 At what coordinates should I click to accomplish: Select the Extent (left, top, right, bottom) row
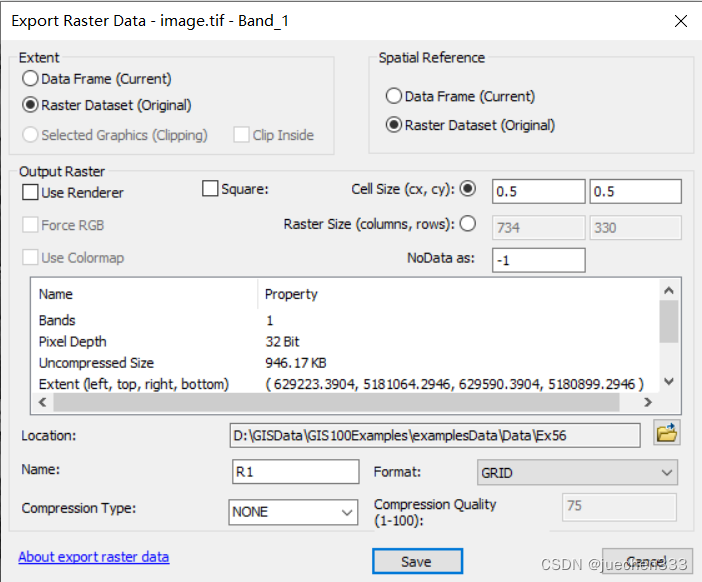(345, 384)
